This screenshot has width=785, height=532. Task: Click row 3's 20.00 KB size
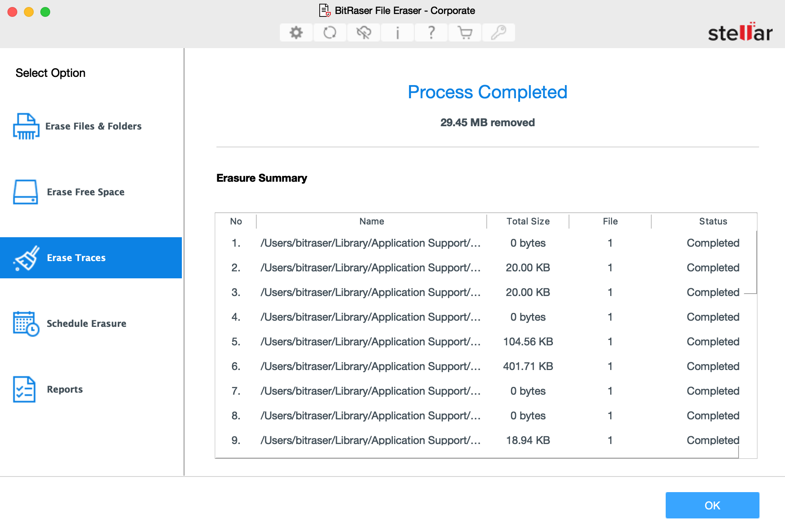click(528, 292)
